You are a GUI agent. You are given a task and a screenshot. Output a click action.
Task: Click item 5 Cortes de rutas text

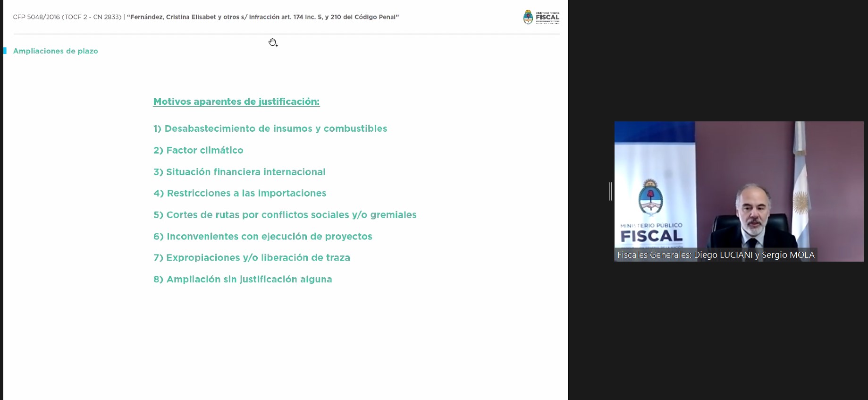pyautogui.click(x=285, y=215)
